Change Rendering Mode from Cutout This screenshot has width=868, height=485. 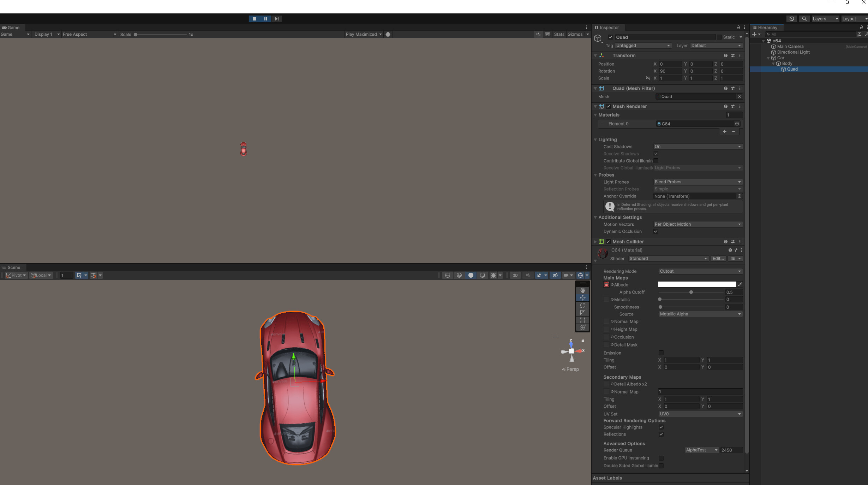pos(700,271)
